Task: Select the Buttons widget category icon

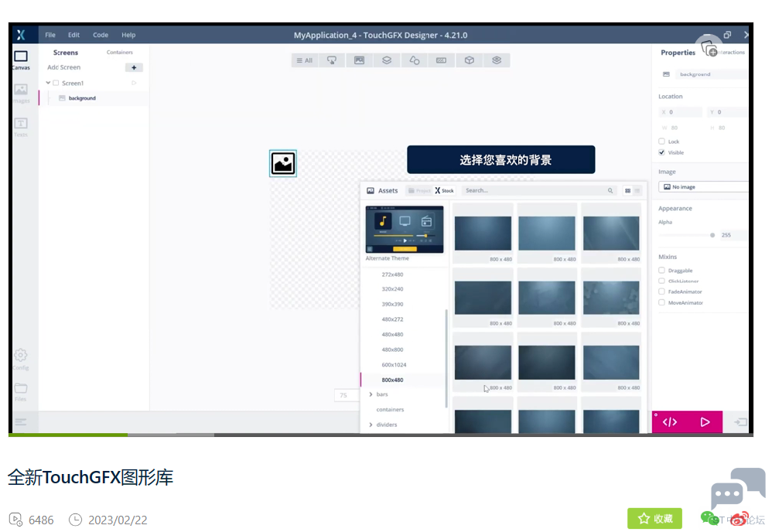Action: tap(332, 60)
